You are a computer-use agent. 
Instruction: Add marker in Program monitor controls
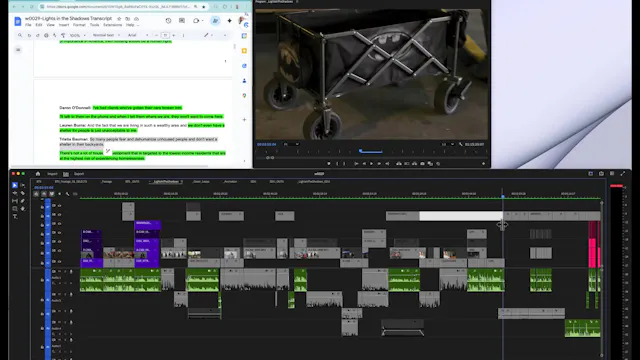pyautogui.click(x=329, y=164)
